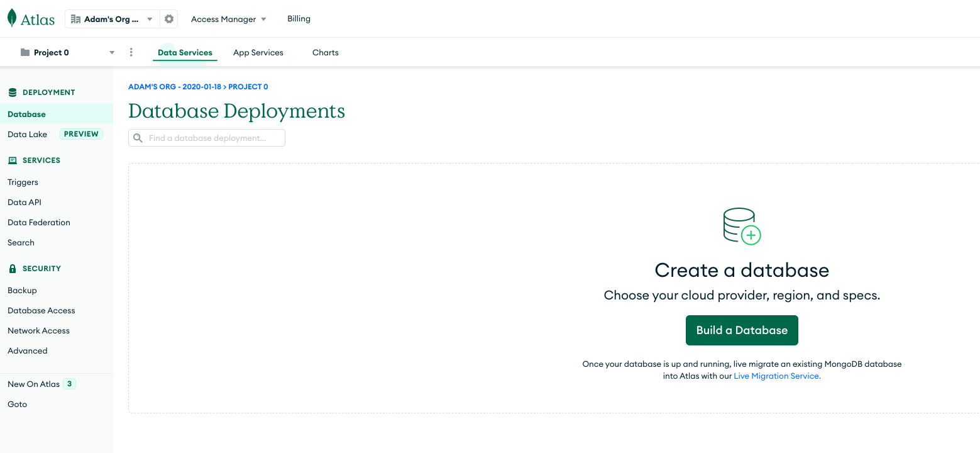Image resolution: width=980 pixels, height=453 pixels.
Task: Switch to the App Services tab
Action: click(x=258, y=53)
